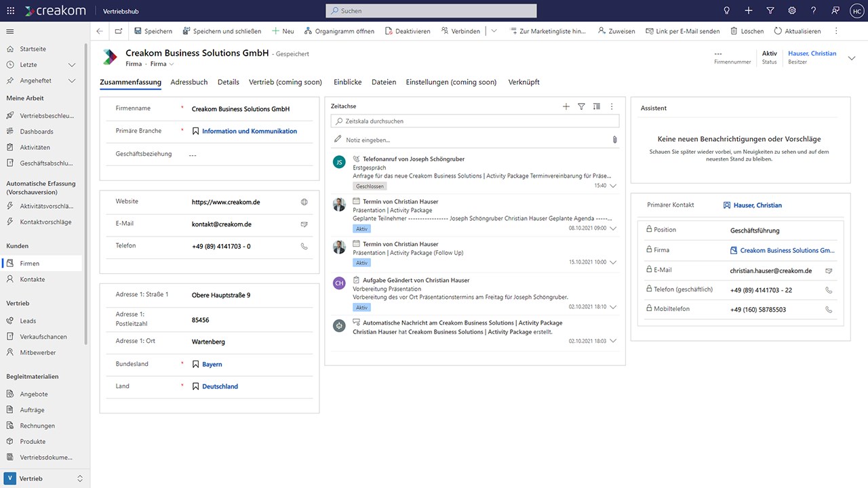The width and height of the screenshot is (868, 488).
Task: Click mail icon next to kontakt@creakom.de
Action: coord(304,224)
